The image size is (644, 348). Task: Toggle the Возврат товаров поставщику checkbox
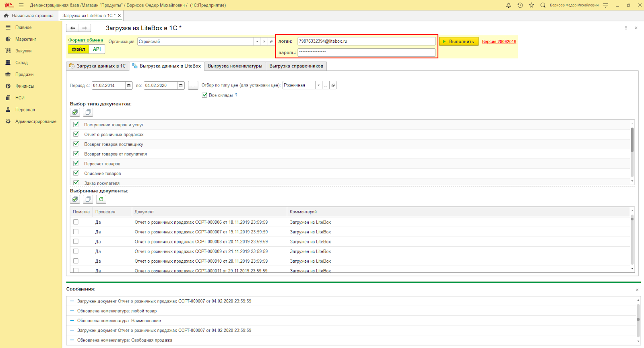coord(76,144)
